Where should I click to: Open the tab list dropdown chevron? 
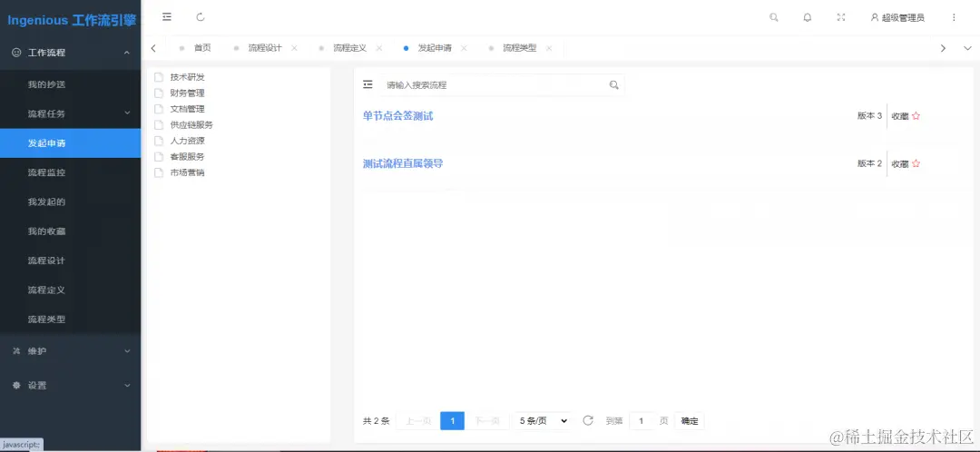967,48
